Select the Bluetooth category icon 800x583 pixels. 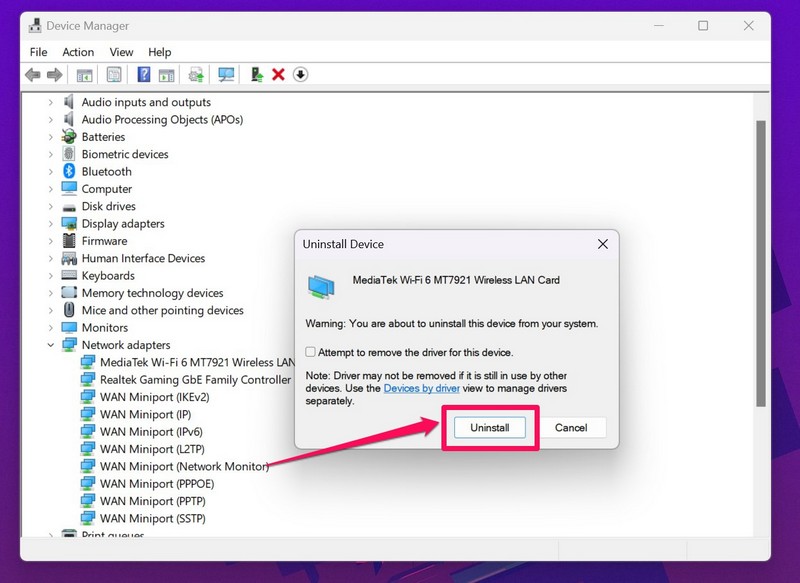(69, 171)
